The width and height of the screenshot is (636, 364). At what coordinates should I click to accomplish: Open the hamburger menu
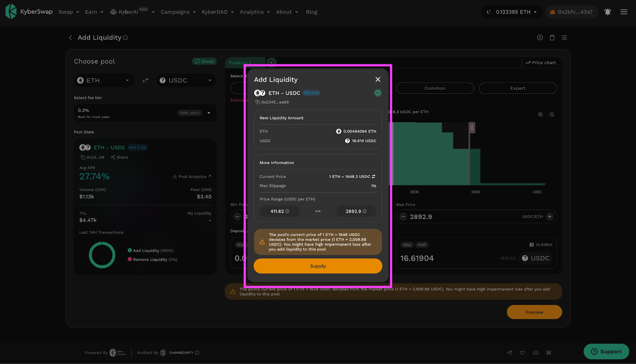624,12
